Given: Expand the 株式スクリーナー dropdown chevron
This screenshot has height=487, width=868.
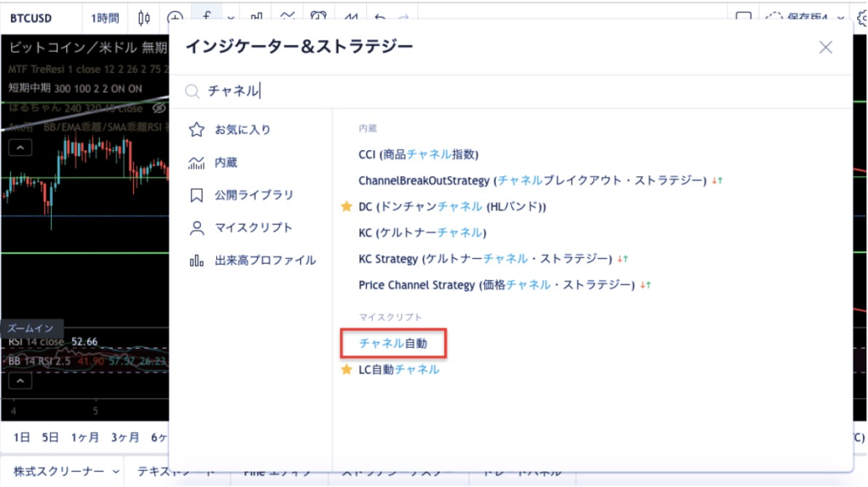Looking at the screenshot, I should point(115,472).
